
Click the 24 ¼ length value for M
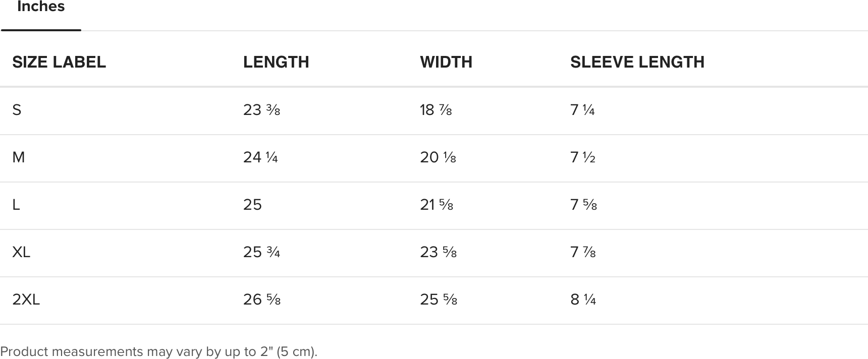(x=260, y=157)
